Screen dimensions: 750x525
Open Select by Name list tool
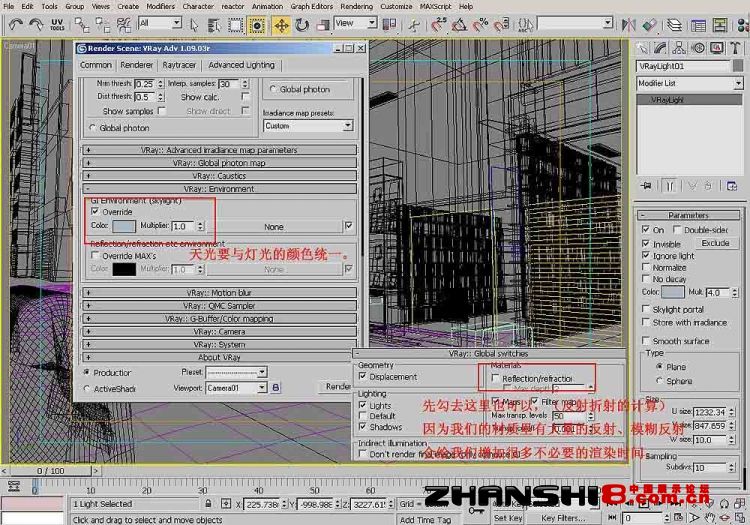click(x=213, y=24)
